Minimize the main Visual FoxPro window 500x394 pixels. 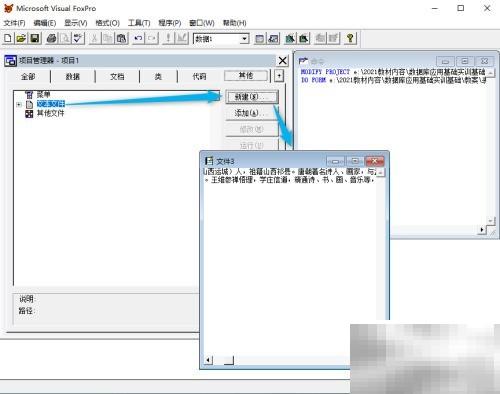tap(435, 8)
